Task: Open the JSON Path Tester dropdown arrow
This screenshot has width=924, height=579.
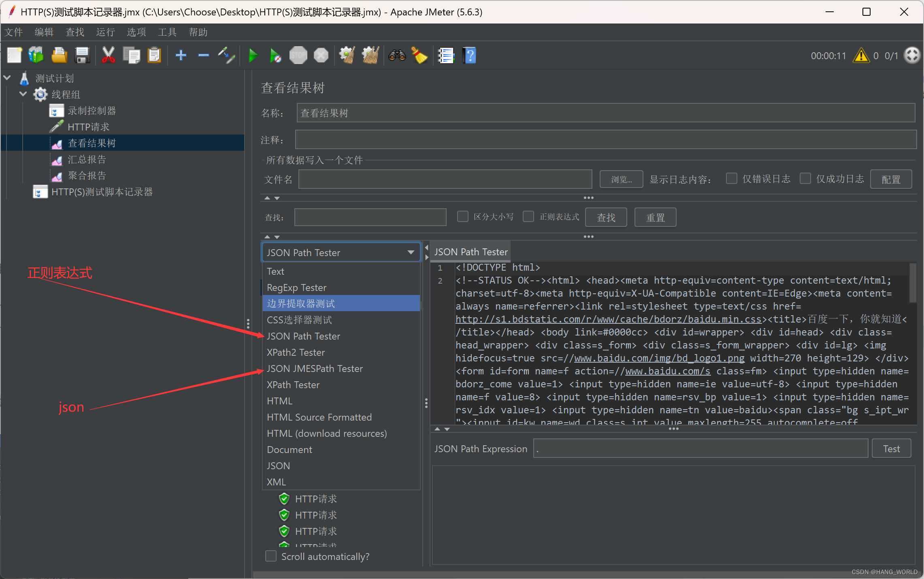Action: 411,252
